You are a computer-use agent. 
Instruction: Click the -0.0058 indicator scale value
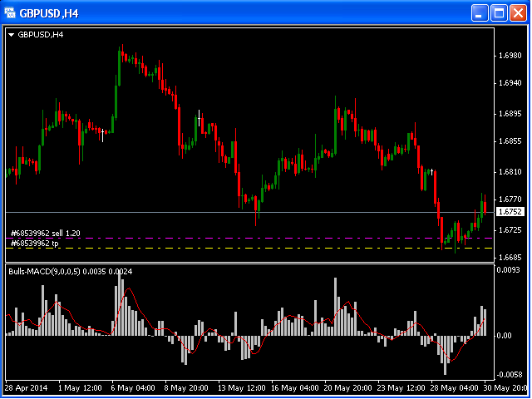point(509,375)
